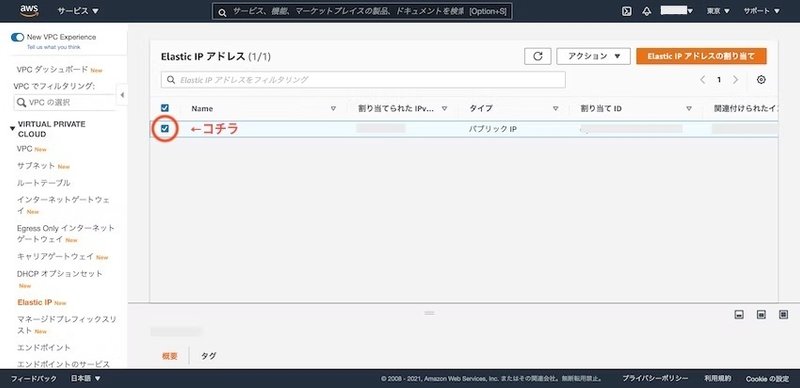Open table preferences gear icon
Image resolution: width=800 pixels, height=388 pixels.
tap(761, 80)
